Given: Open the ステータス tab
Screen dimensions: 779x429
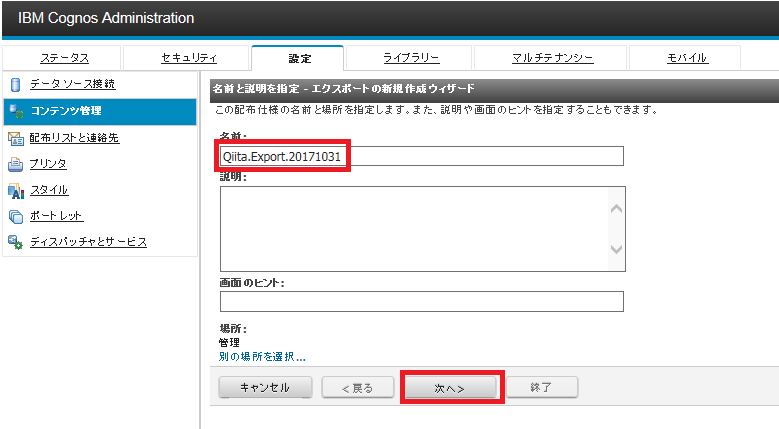Looking at the screenshot, I should tap(65, 58).
